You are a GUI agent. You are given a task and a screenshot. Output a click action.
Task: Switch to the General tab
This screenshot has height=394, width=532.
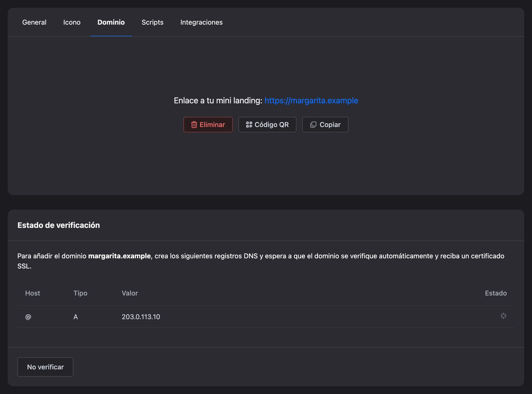pyautogui.click(x=34, y=22)
